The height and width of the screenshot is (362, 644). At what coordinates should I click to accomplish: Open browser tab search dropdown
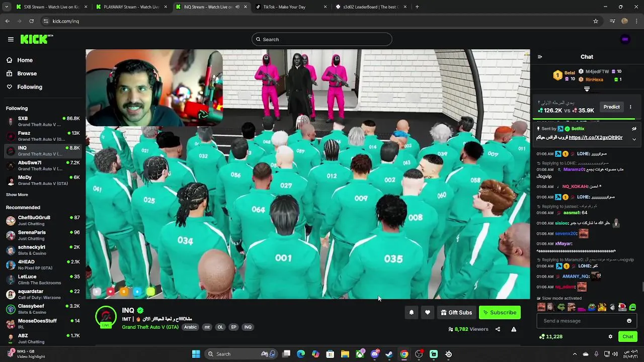pyautogui.click(x=6, y=7)
